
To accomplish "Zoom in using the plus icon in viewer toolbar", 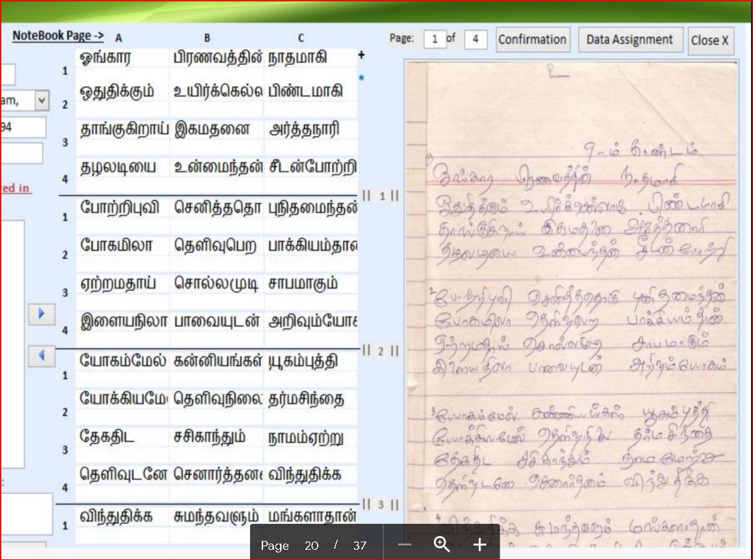I will click(x=480, y=545).
